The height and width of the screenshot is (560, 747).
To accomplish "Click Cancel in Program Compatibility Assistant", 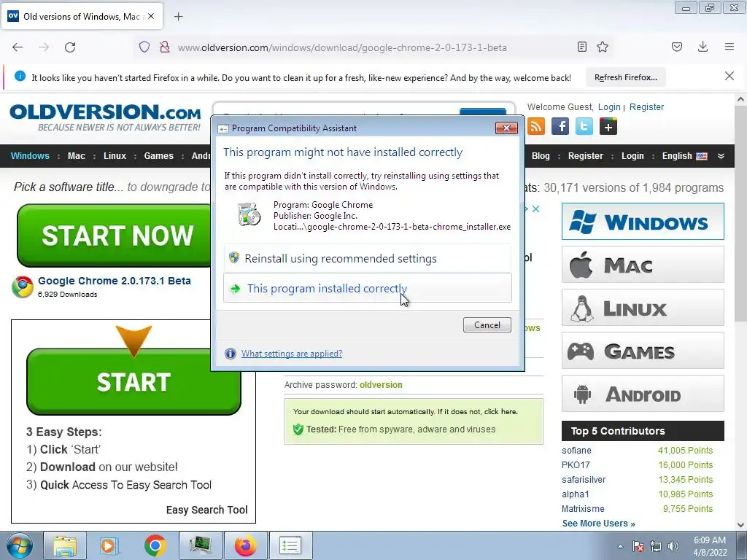I will click(x=487, y=324).
